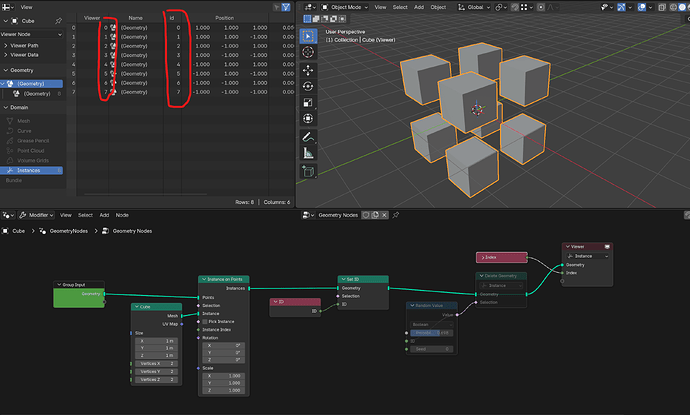Select the highlighted (Geometry) tree item
The width and height of the screenshot is (690, 415).
click(x=32, y=84)
